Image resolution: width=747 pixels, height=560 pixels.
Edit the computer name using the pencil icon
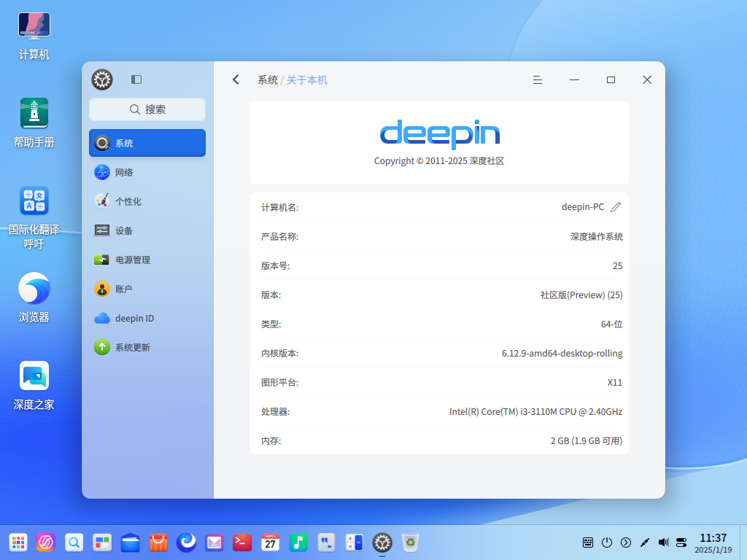(x=615, y=206)
